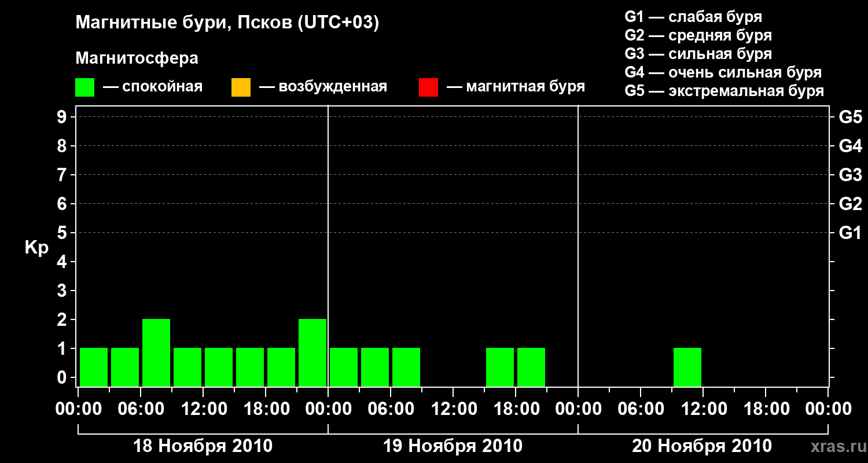Screen dimensions: 868x463
Task: Click the '20 Ноября 2010' date label
Action: click(702, 446)
